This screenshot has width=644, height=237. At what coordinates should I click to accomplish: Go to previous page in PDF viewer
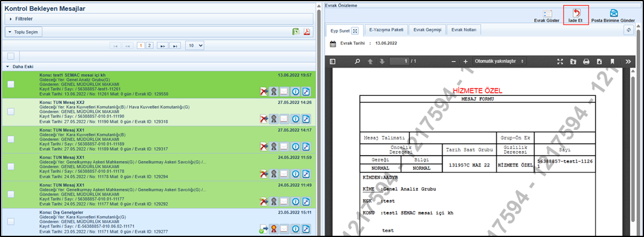370,61
